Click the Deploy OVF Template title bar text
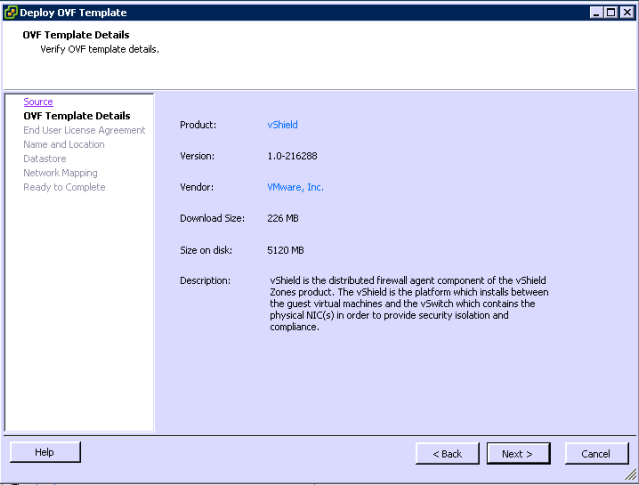Screen dimensions: 639x485 click(72, 11)
